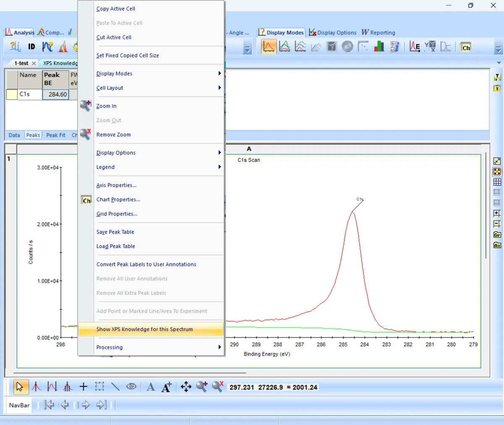Image resolution: width=504 pixels, height=425 pixels.
Task: Select the arrow pointer cursor tool
Action: [x=19, y=387]
